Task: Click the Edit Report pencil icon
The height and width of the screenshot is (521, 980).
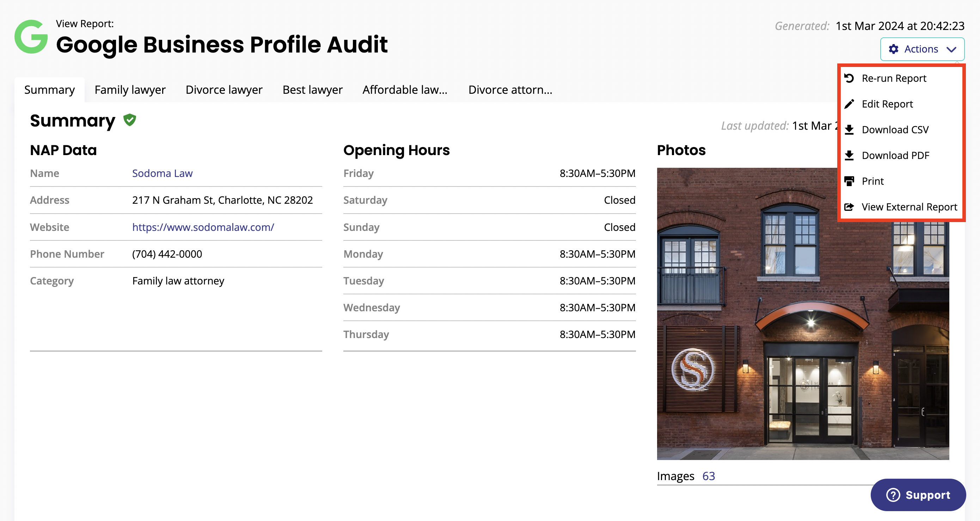Action: tap(849, 104)
